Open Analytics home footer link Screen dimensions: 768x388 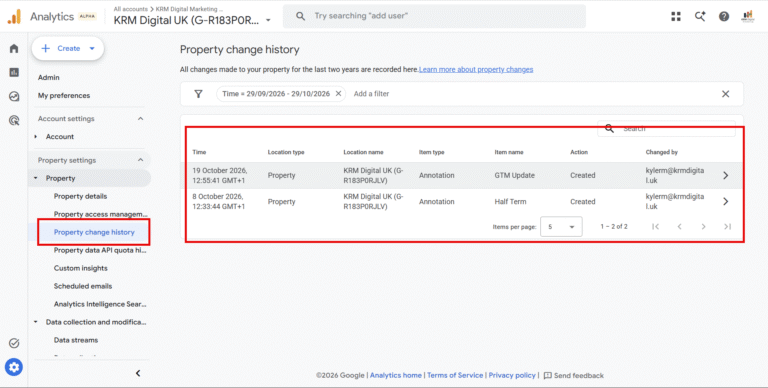(396, 375)
